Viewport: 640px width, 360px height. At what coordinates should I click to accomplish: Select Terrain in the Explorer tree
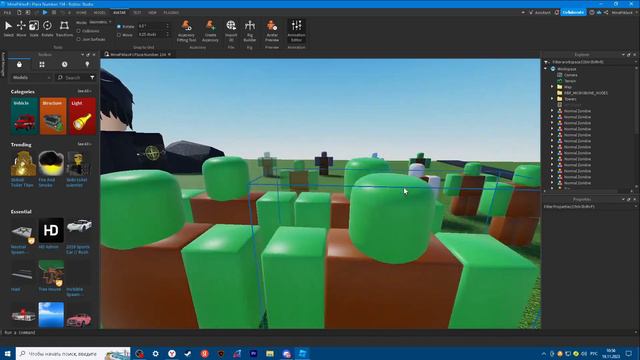tap(570, 81)
